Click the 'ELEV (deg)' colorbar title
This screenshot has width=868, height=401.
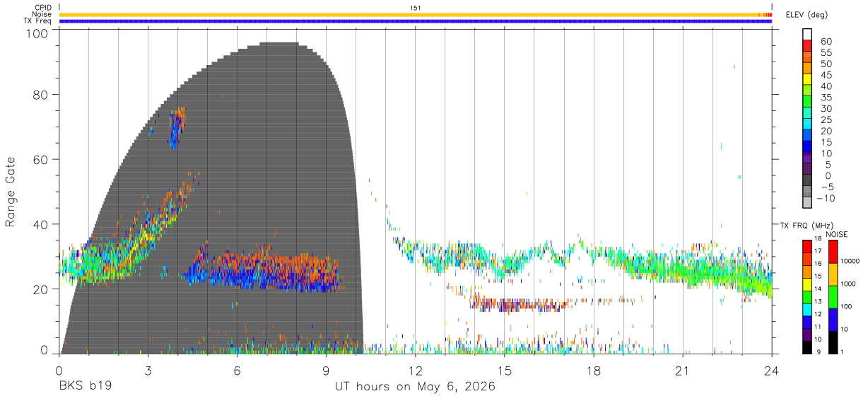coord(807,15)
